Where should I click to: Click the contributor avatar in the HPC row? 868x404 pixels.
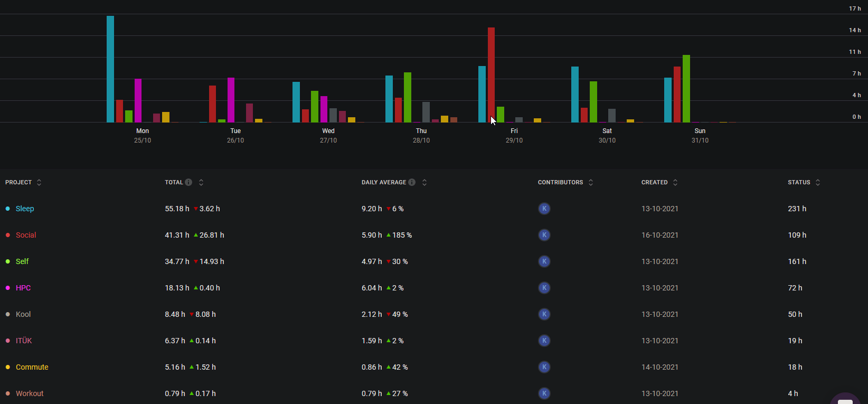coord(544,288)
